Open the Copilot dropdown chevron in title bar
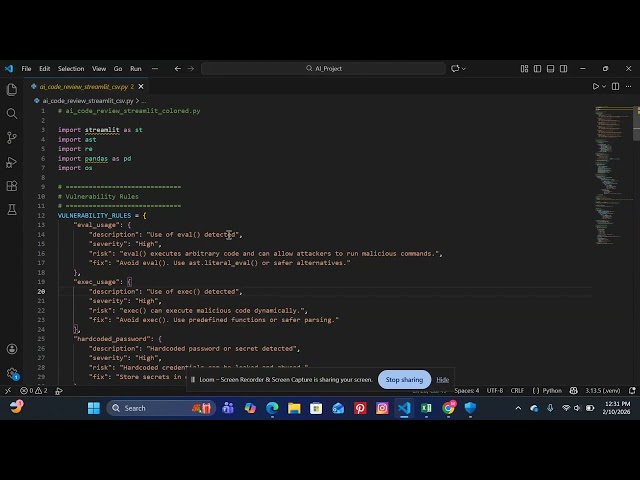The image size is (640, 480). pos(464,69)
